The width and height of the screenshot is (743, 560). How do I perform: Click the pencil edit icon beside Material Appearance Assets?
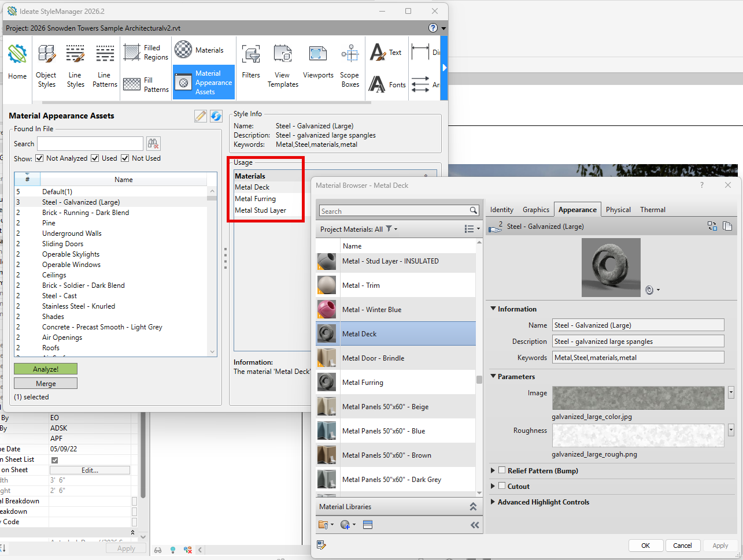[201, 116]
